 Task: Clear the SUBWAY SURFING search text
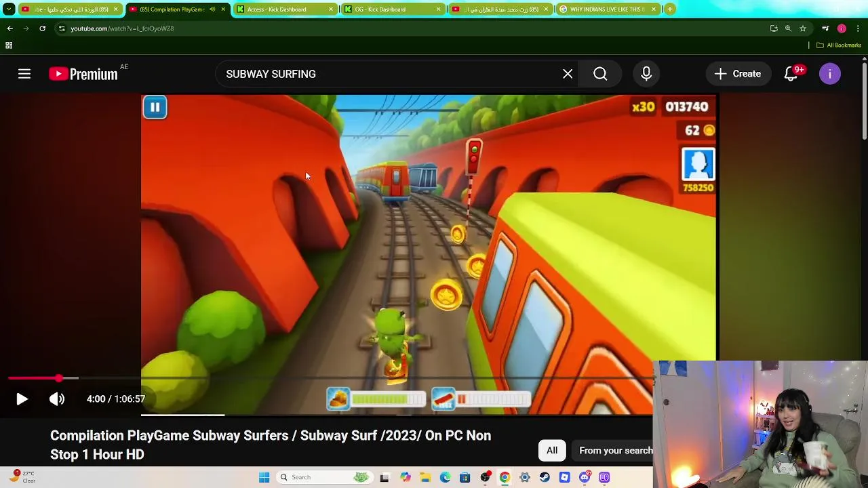pos(568,74)
